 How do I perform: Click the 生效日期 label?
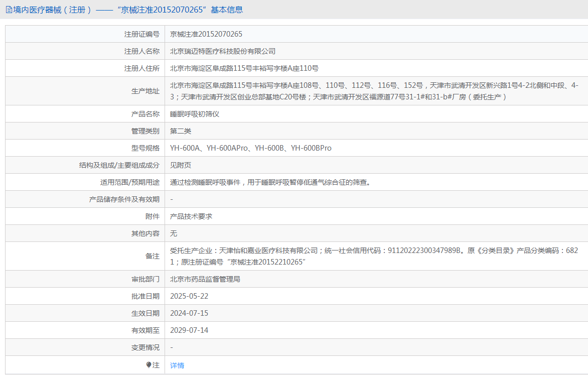tap(145, 313)
